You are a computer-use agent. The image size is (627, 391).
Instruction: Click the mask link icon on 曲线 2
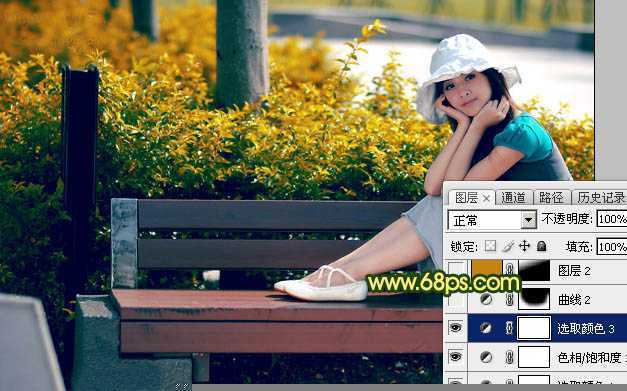point(509,299)
